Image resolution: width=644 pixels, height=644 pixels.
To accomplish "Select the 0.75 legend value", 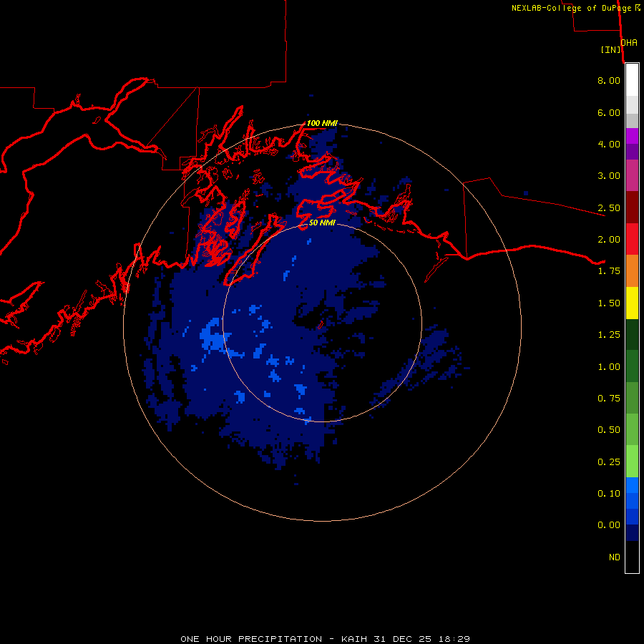I will click(x=609, y=399).
